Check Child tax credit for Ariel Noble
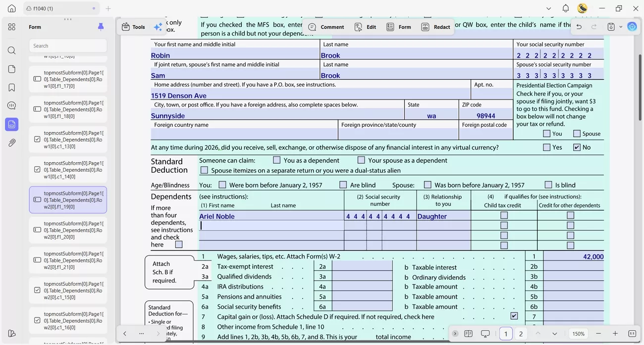644x345 pixels. [504, 215]
